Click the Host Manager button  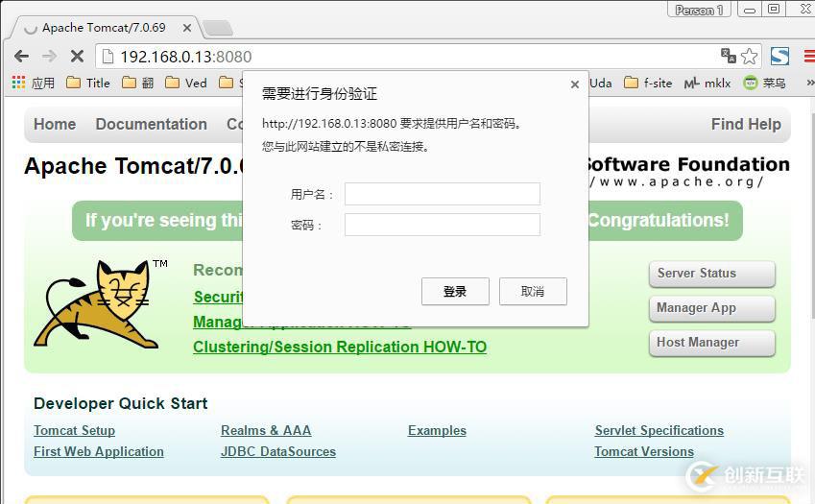(x=711, y=343)
